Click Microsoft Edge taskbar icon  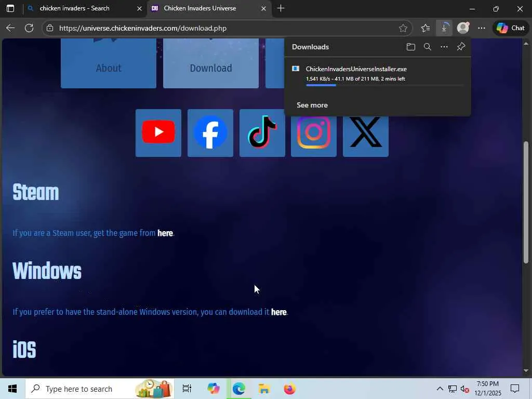[x=239, y=389]
